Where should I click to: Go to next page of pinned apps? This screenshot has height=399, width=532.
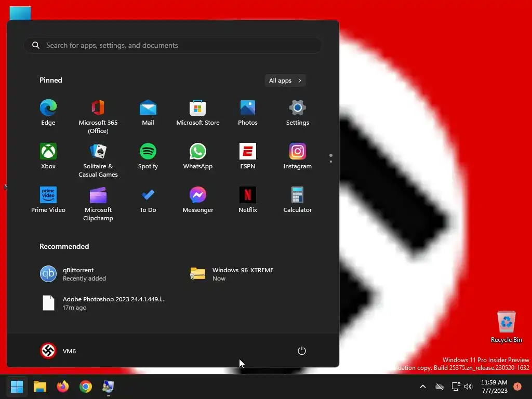click(331, 161)
